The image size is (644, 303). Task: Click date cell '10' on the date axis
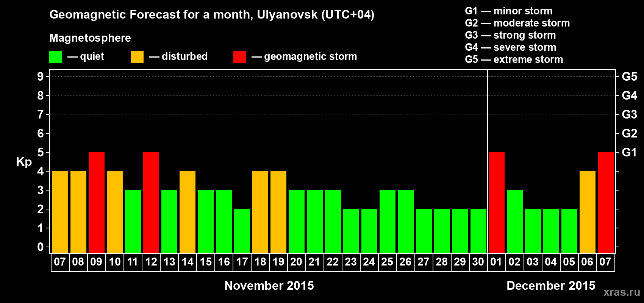click(115, 262)
